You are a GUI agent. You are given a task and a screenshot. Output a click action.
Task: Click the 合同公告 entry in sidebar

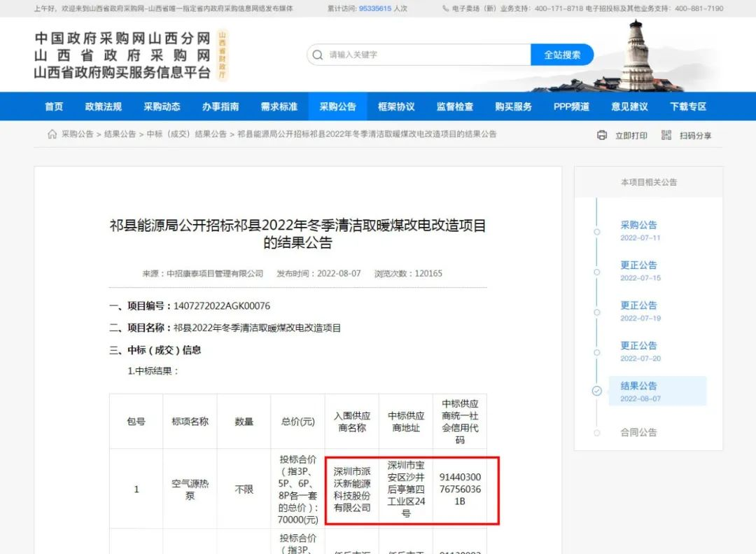click(639, 433)
